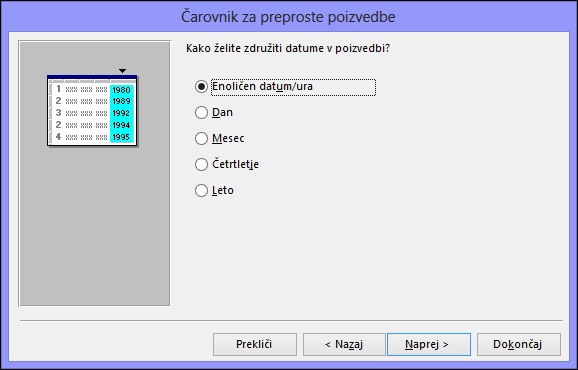This screenshot has width=578, height=370.
Task: Click the question 'Kako želite združiti datume v poizvedbi?'
Action: (288, 48)
